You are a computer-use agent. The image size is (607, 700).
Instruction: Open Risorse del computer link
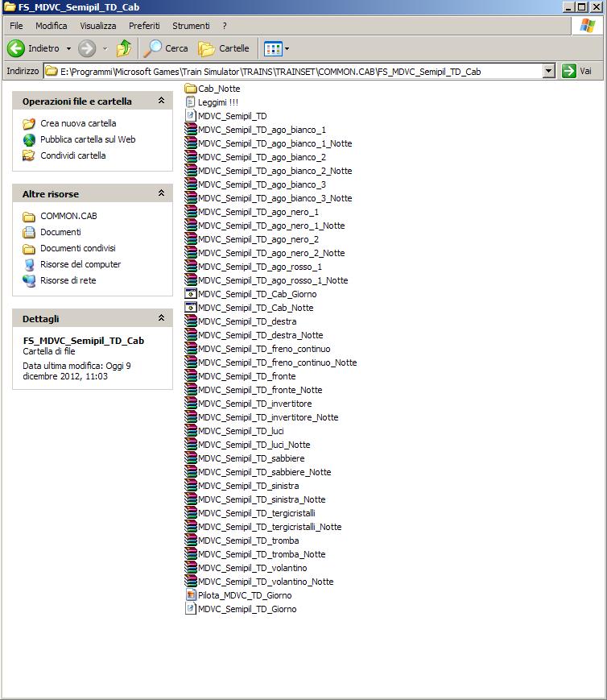click(81, 264)
